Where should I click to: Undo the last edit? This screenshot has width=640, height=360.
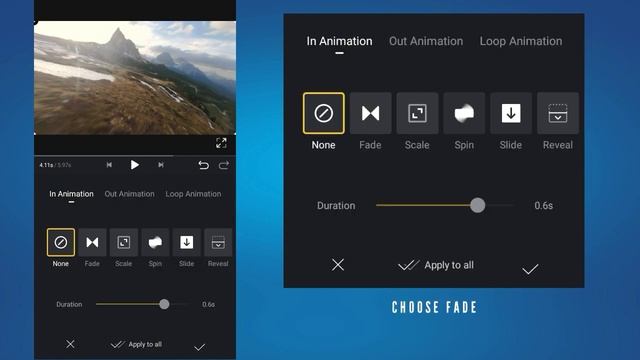(203, 165)
